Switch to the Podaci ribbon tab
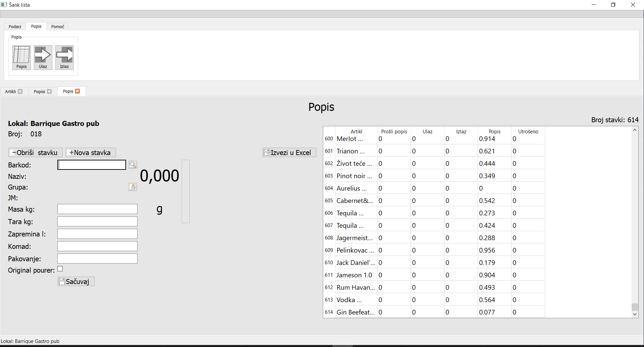Image resolution: width=644 pixels, height=347 pixels. (15, 26)
